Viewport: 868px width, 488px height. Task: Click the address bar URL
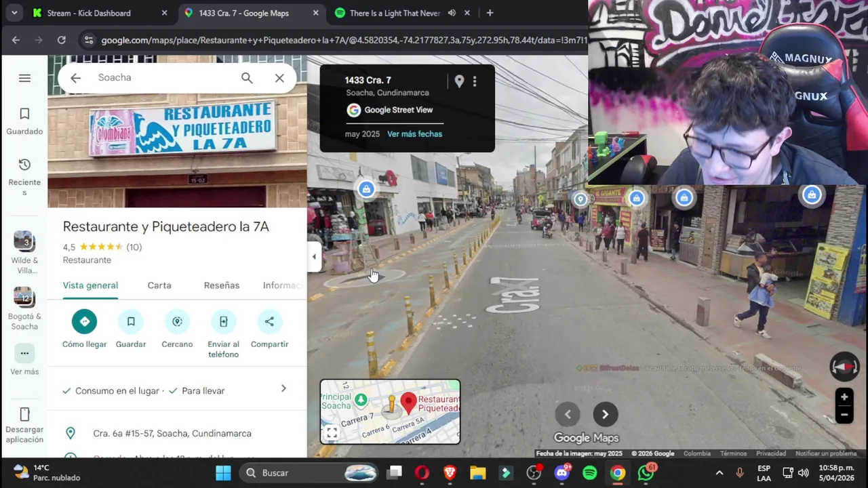344,40
